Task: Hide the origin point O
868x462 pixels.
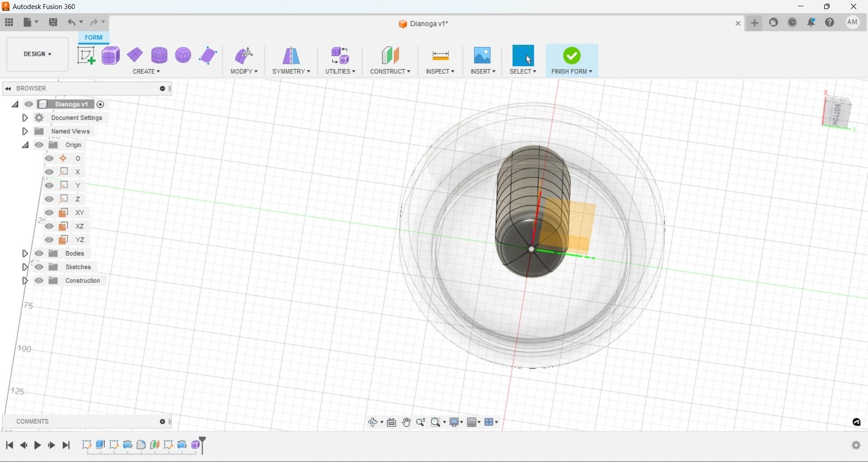Action: [49, 158]
